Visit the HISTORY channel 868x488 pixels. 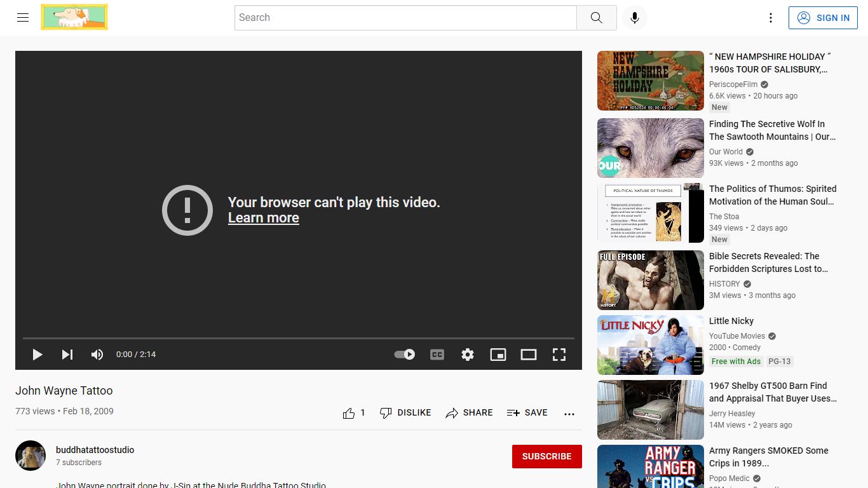724,284
